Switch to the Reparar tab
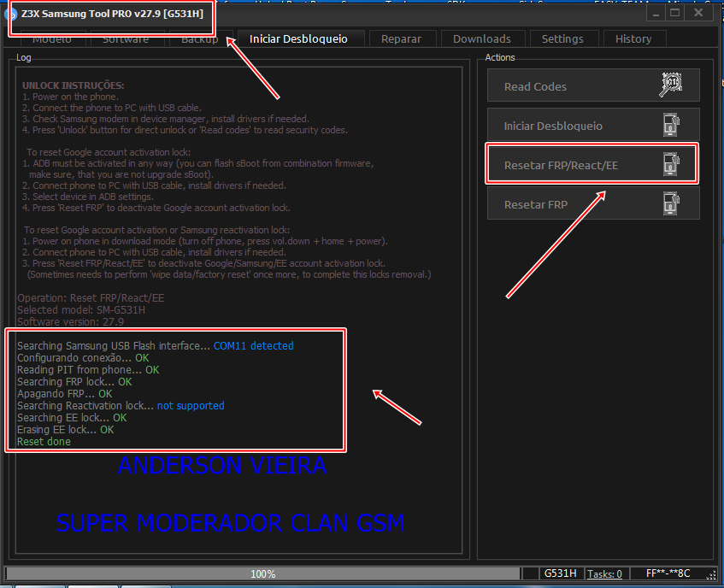Viewport: 724px width, 588px height. [401, 38]
